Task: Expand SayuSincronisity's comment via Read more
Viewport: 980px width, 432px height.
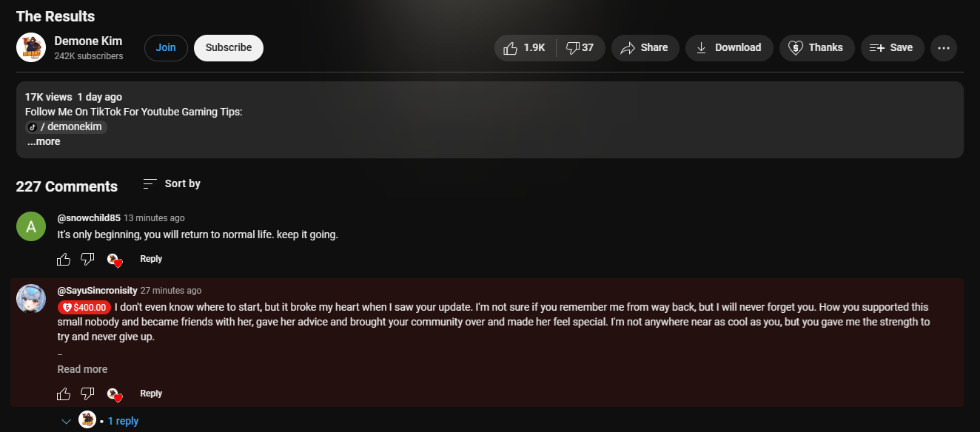Action: click(x=82, y=369)
